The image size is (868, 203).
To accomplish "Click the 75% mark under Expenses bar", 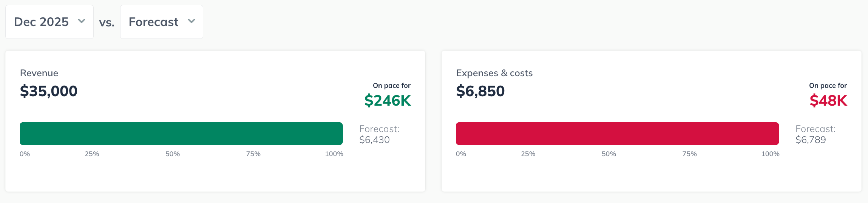I will click(689, 154).
